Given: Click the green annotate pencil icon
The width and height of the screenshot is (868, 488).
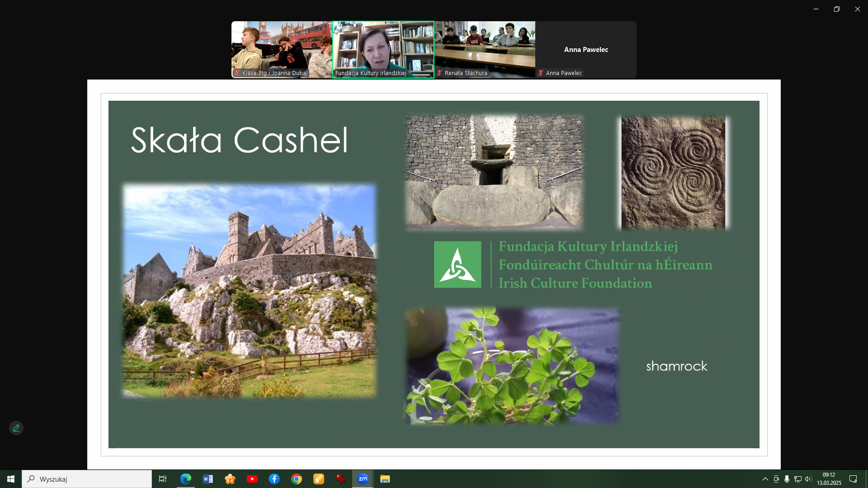Looking at the screenshot, I should [16, 428].
